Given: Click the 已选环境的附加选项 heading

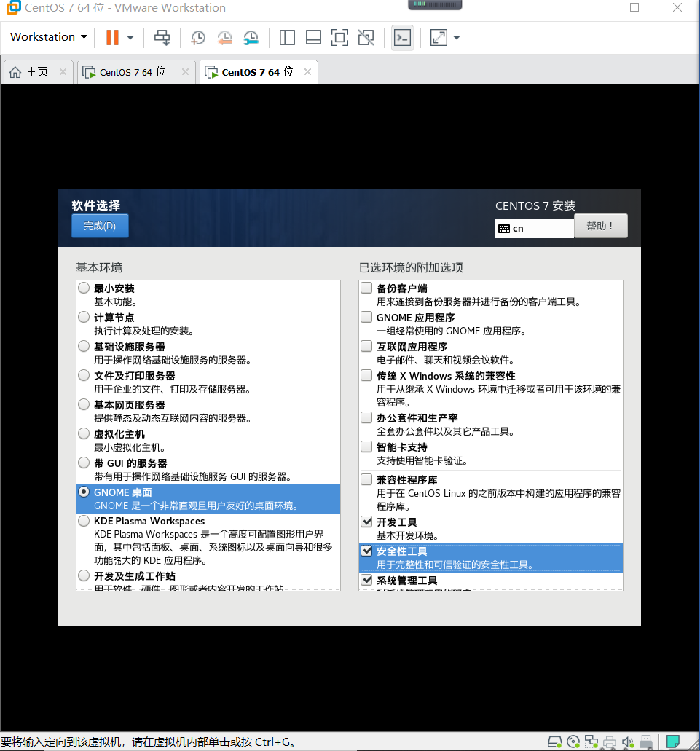Looking at the screenshot, I should [411, 267].
